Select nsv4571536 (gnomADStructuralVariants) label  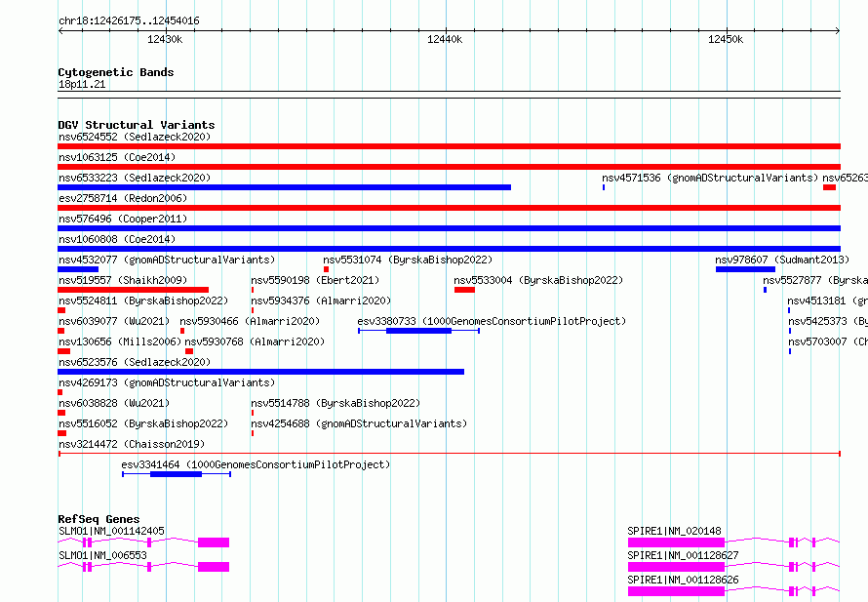pyautogui.click(x=710, y=178)
